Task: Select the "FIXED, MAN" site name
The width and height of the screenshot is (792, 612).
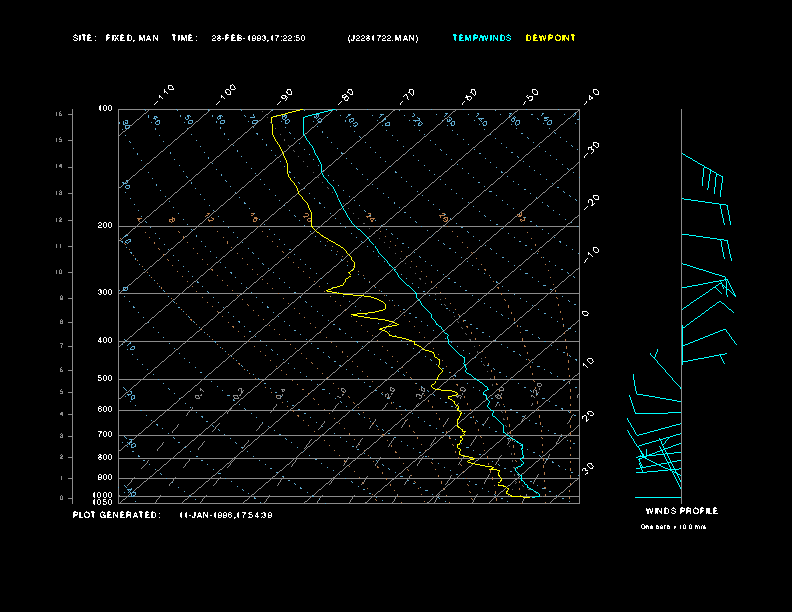Action: click(132, 38)
